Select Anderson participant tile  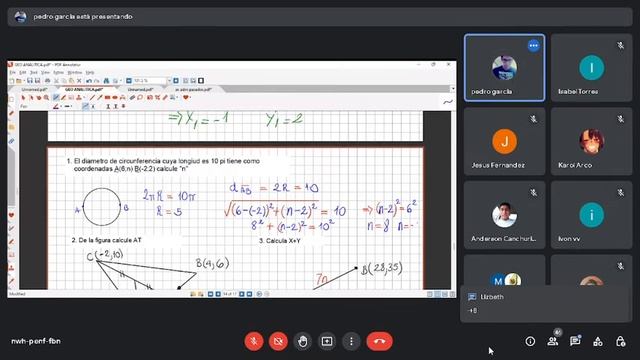point(504,215)
